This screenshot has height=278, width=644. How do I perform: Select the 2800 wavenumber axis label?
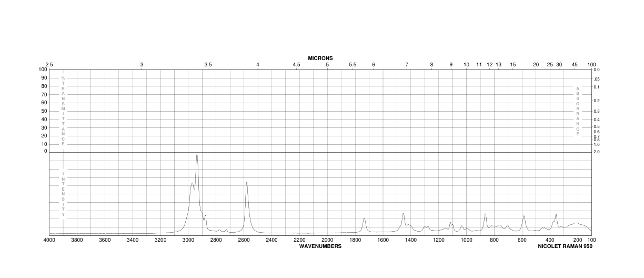point(216,240)
